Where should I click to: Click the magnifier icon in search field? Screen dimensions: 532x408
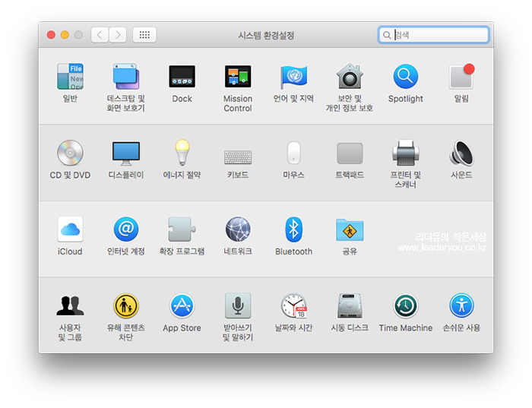387,35
